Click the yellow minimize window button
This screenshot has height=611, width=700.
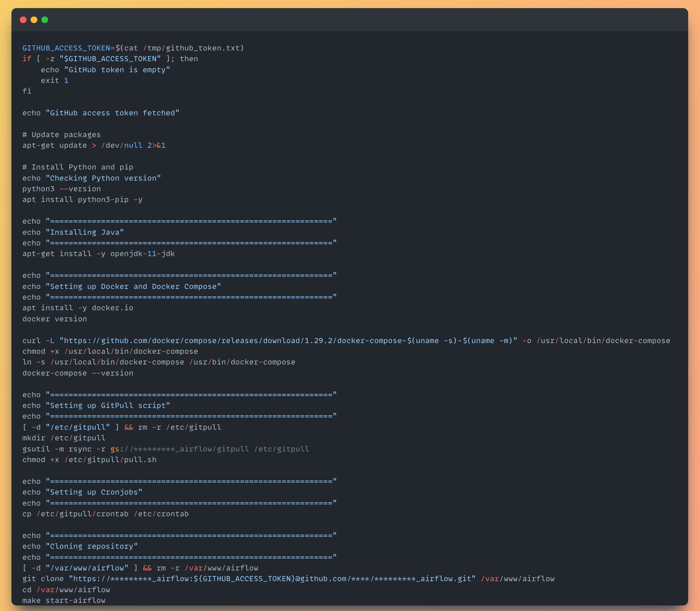coord(34,20)
